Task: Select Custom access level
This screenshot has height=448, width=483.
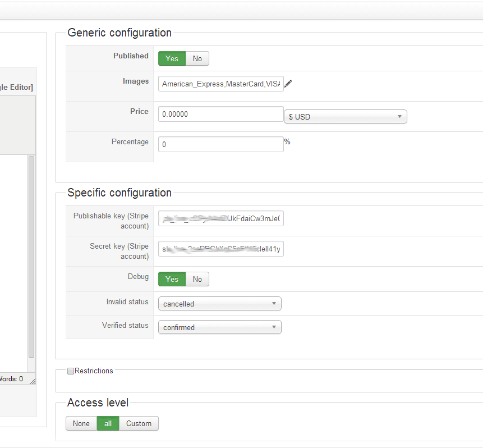Action: pyautogui.click(x=139, y=423)
